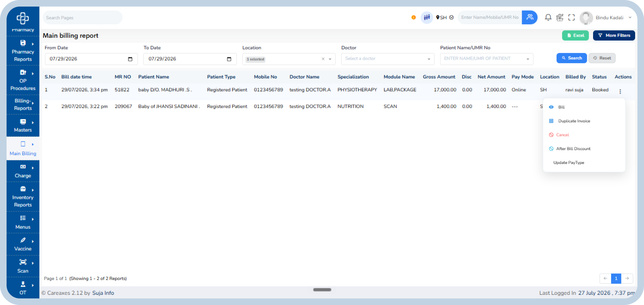Open Patient Name/UMR dropdown
This screenshot has width=644, height=305.
point(487,59)
